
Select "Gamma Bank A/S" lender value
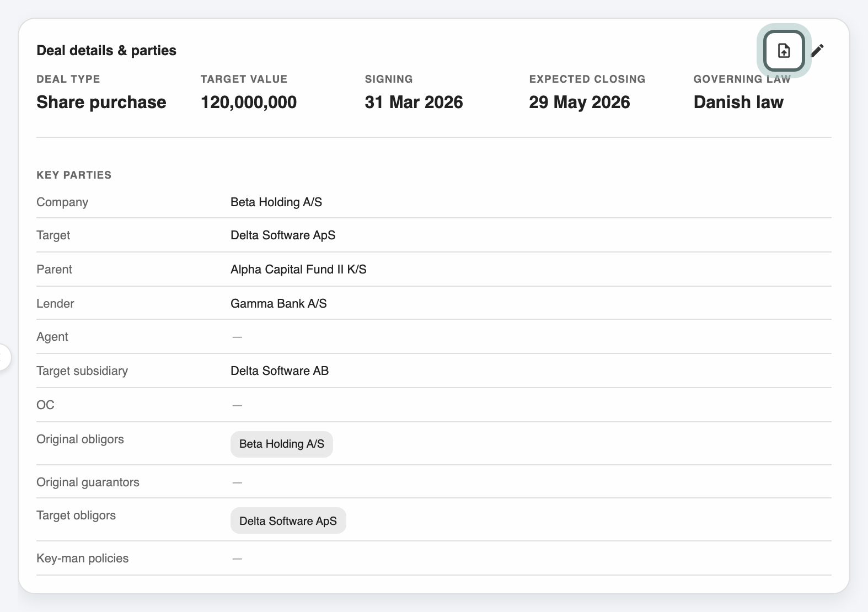278,304
